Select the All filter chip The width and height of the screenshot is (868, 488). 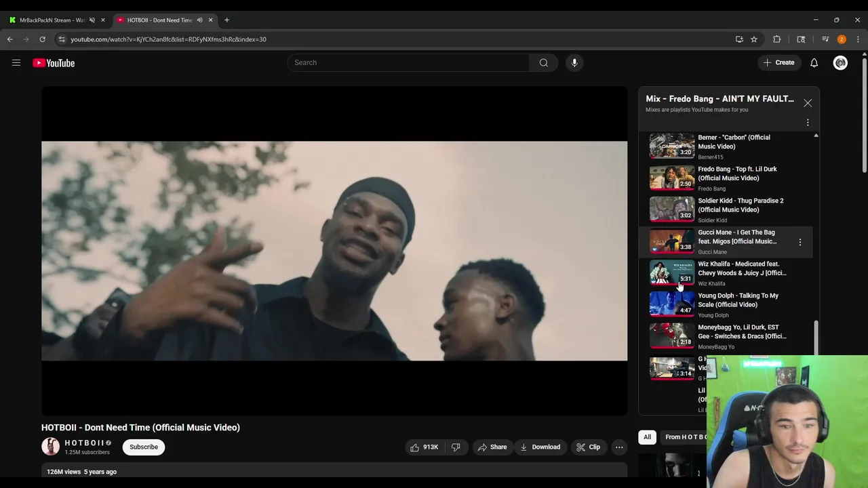pyautogui.click(x=648, y=437)
